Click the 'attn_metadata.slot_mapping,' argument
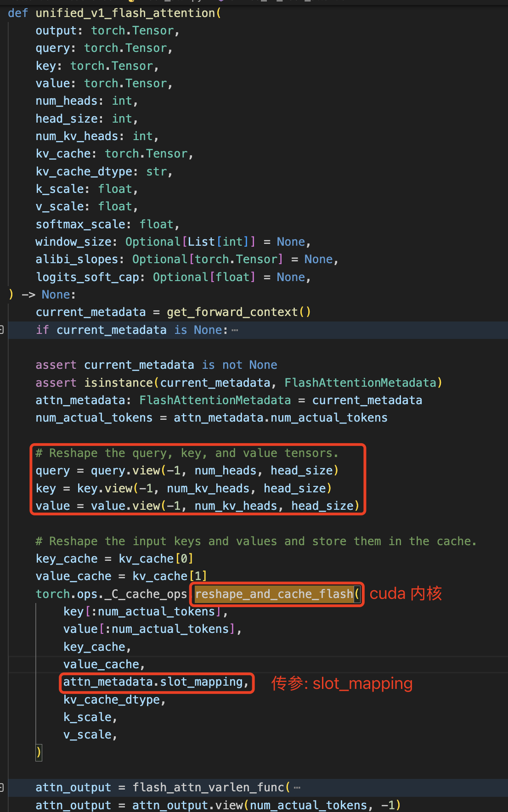Screen dimensions: 508x812 (156, 682)
